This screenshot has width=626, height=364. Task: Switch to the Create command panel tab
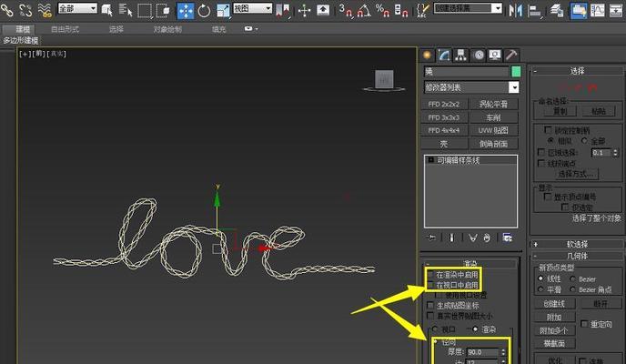coord(427,56)
